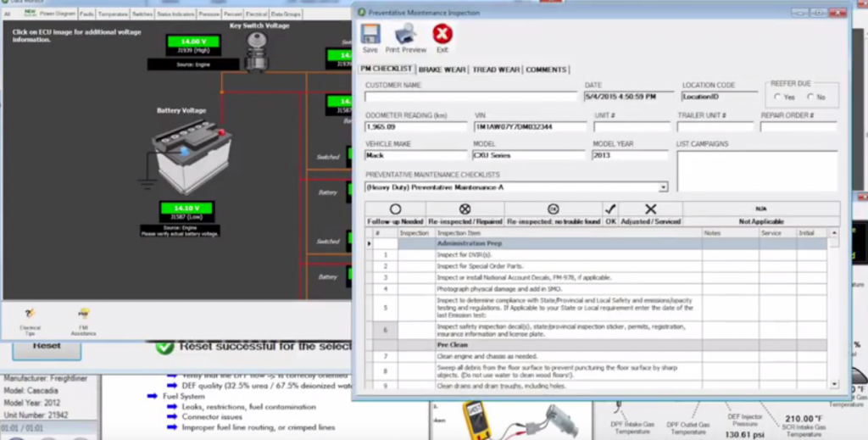Switch to the TREAD WEAR tab
This screenshot has height=440, width=868.
[496, 70]
